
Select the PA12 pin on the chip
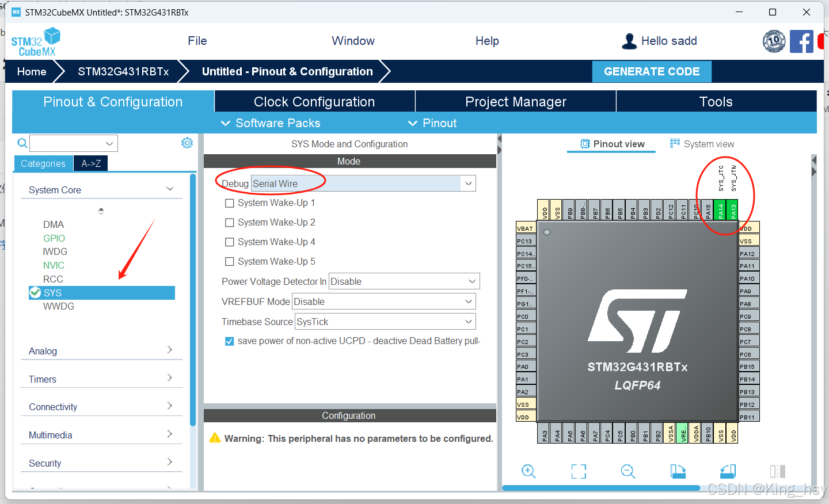[749, 253]
